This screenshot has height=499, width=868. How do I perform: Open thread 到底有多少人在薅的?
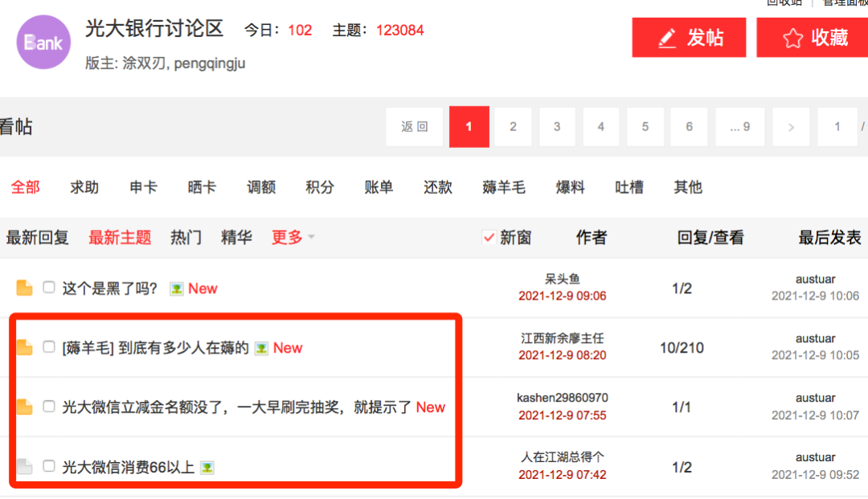tap(184, 348)
